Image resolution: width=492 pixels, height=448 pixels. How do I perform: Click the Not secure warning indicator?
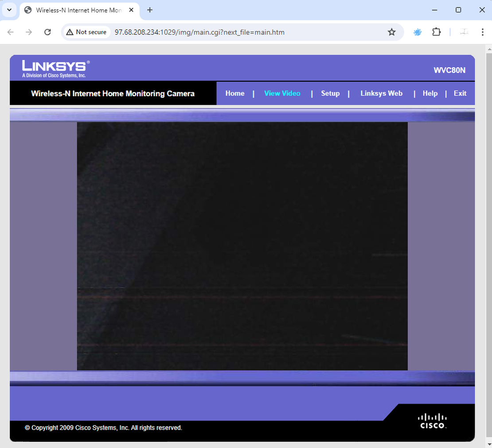86,32
